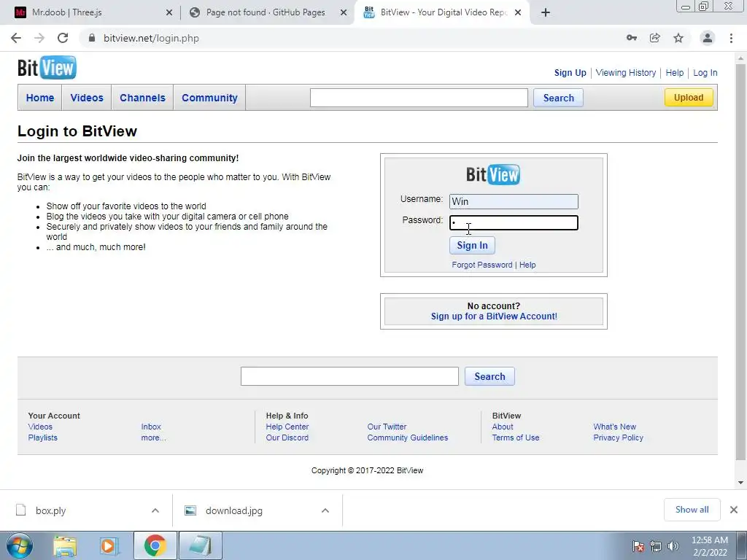Open a new browser tab
747x560 pixels.
(x=546, y=12)
